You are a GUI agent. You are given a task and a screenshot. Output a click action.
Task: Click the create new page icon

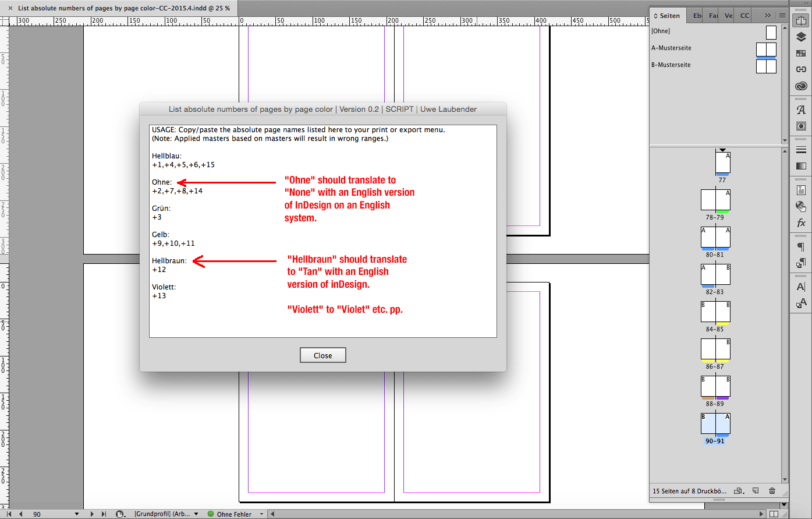tap(756, 491)
